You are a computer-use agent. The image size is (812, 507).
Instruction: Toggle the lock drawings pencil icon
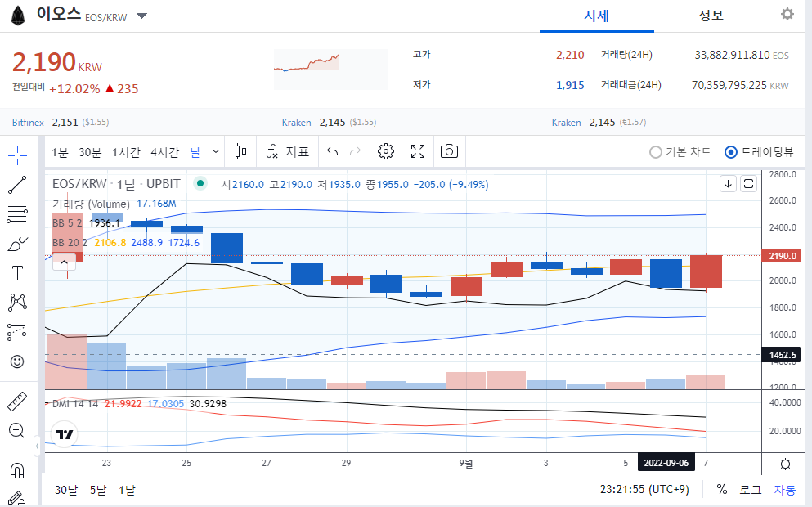(17, 498)
